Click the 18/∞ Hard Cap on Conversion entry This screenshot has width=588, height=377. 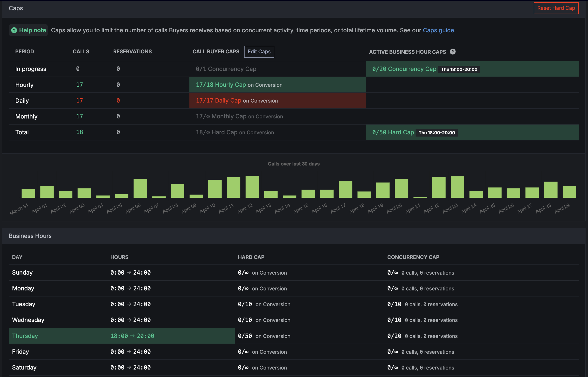tap(234, 132)
